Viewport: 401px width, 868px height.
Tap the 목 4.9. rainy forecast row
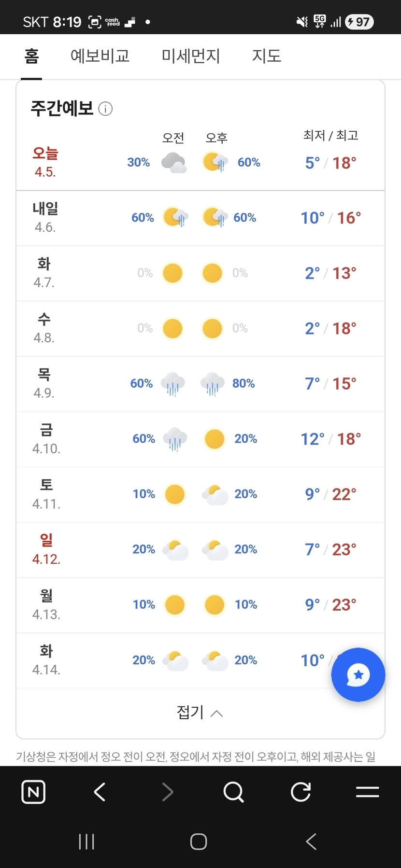click(200, 384)
